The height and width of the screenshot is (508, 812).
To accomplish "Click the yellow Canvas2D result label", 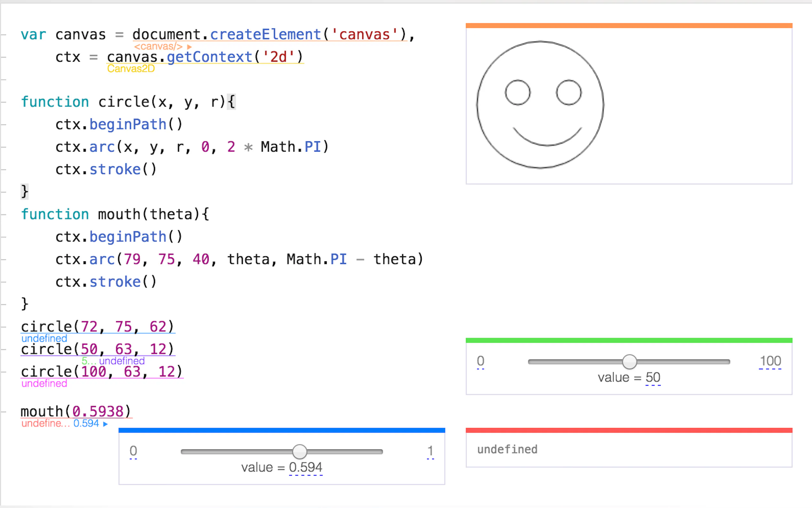I will point(131,68).
